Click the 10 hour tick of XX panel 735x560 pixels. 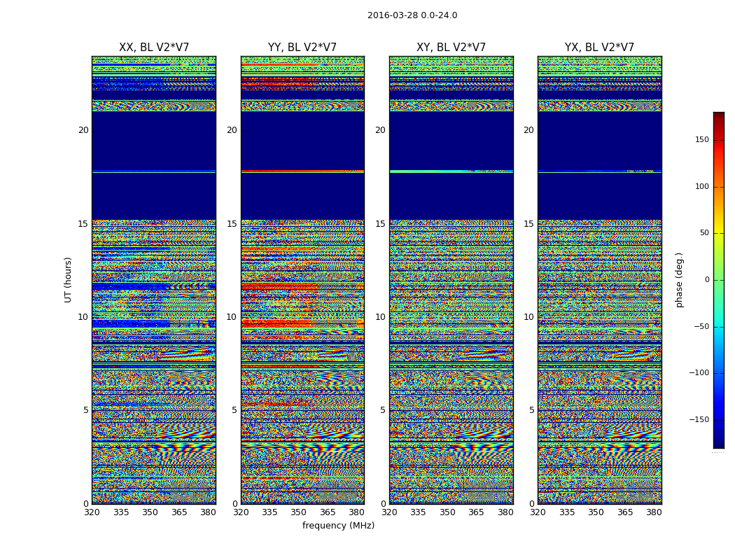pyautogui.click(x=83, y=317)
